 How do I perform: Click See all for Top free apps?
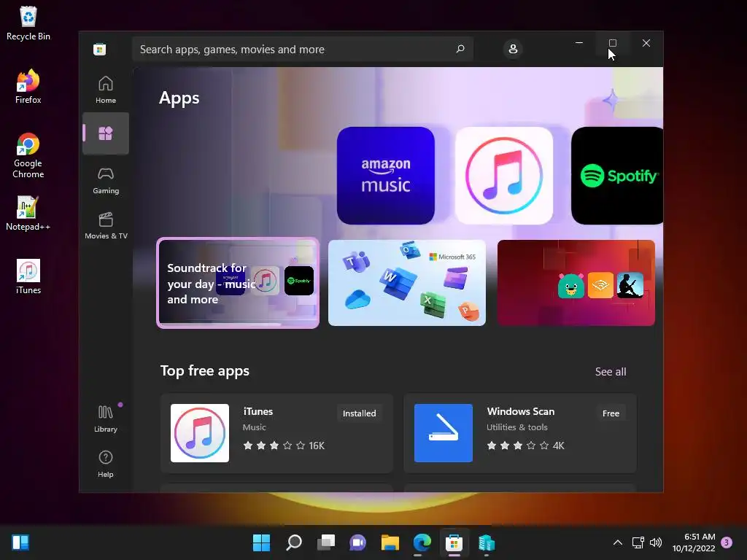coord(611,371)
